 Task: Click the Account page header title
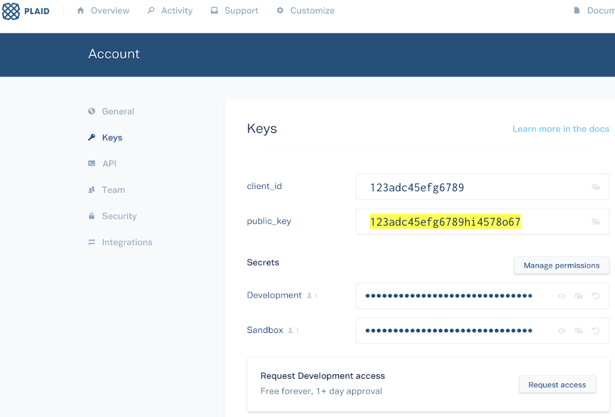point(114,54)
